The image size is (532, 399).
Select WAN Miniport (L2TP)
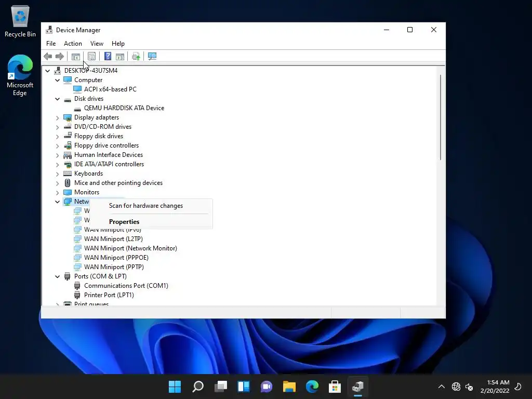113,239
